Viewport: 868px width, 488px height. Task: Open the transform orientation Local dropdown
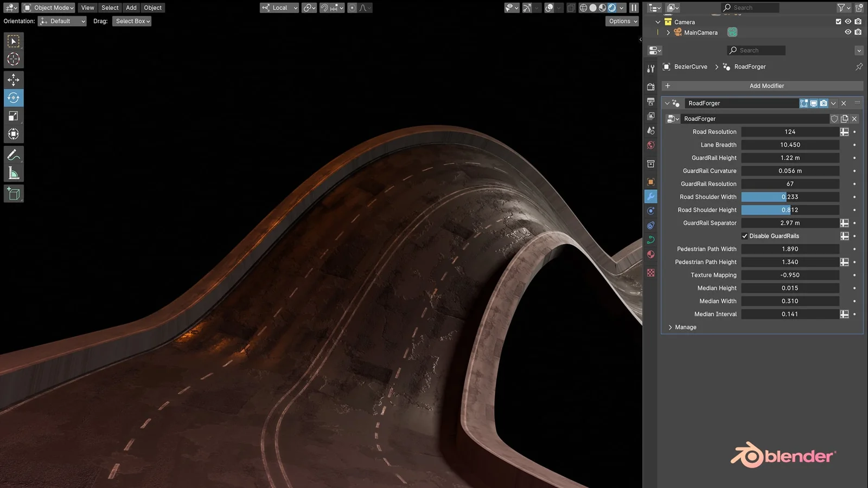click(279, 8)
